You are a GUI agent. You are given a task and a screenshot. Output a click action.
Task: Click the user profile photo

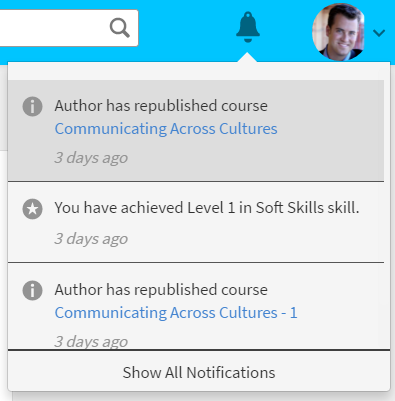tap(338, 32)
